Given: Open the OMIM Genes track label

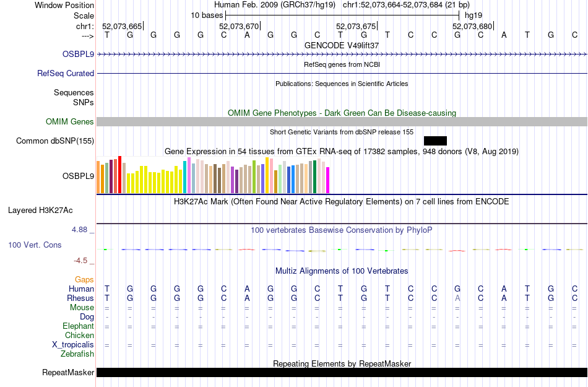Looking at the screenshot, I should pos(70,121).
